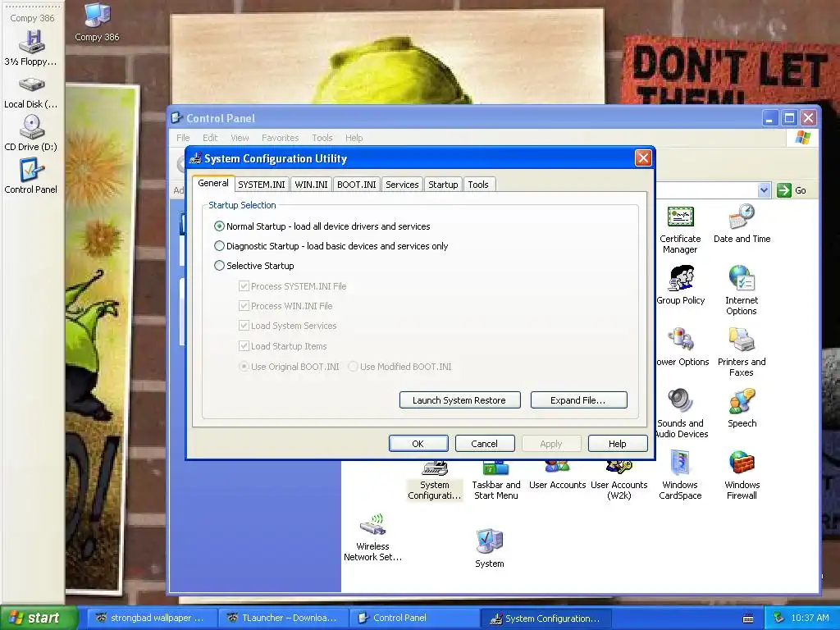Image resolution: width=840 pixels, height=630 pixels.
Task: Click Cancel in System Configuration Utility
Action: point(485,444)
